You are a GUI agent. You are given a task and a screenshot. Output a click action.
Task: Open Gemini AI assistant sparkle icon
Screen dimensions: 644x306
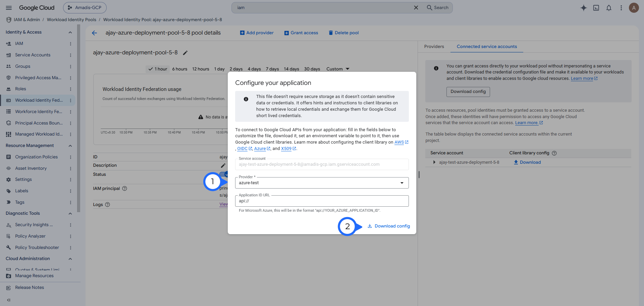[584, 8]
